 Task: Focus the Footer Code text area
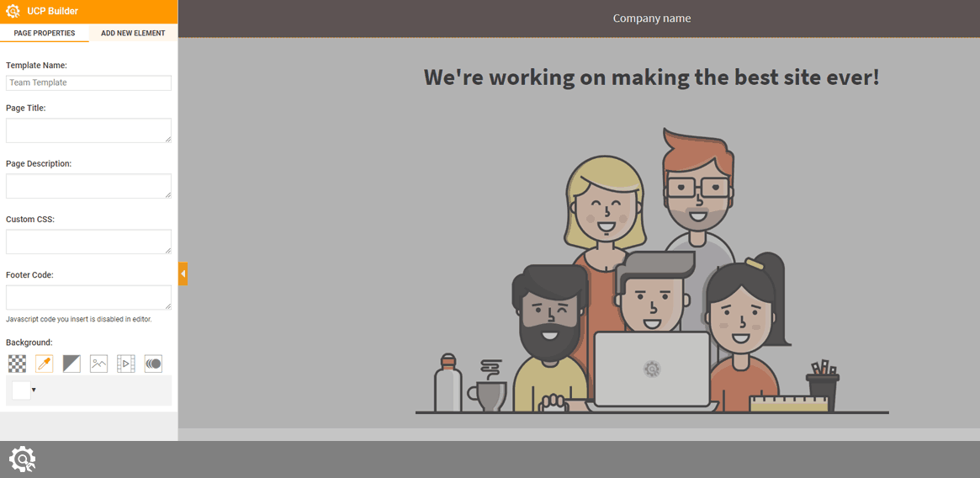point(88,297)
